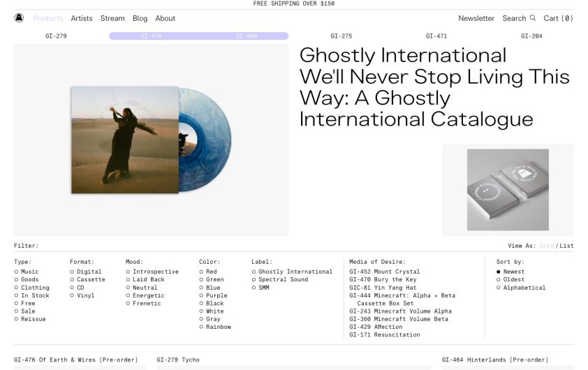Open GI-171 Resuscitation

point(385,335)
